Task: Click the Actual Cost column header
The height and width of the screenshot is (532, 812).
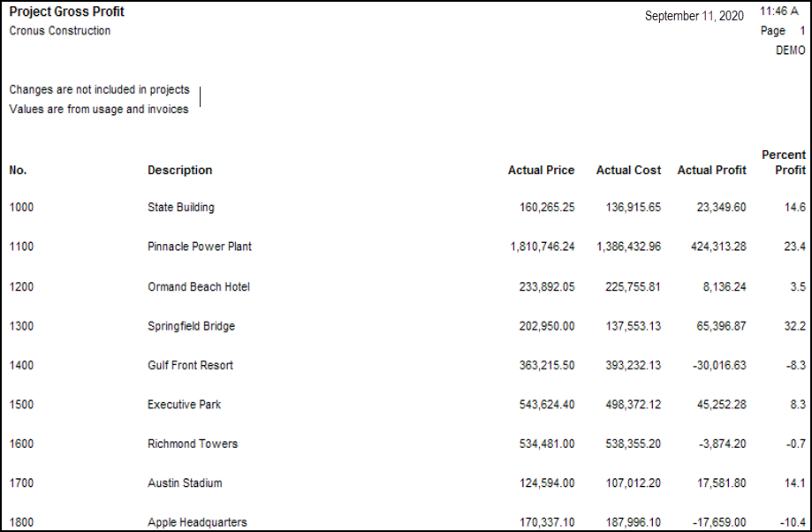Action: (628, 170)
